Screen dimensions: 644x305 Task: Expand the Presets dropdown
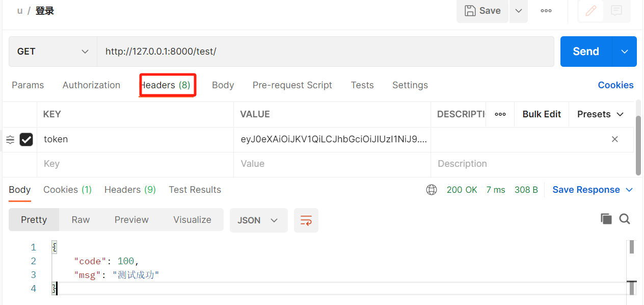point(601,114)
